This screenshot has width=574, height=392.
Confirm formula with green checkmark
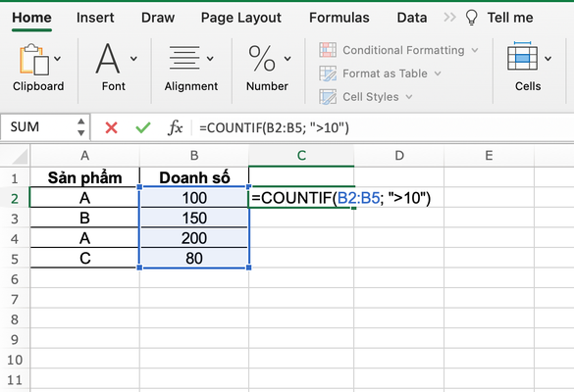tap(143, 127)
